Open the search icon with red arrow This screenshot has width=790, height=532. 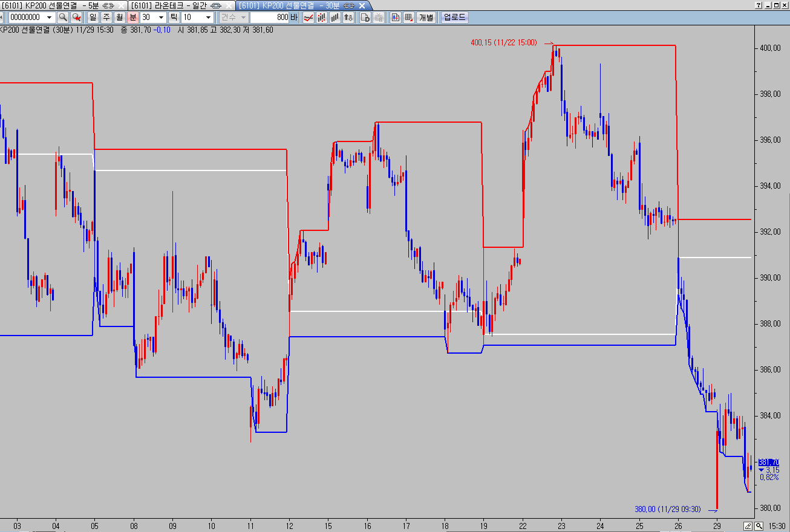(x=76, y=18)
